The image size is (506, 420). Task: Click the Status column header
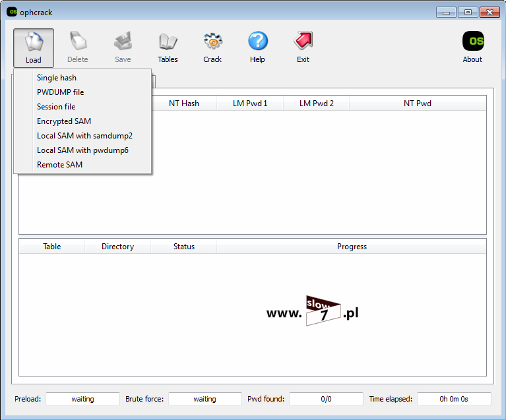(x=184, y=247)
